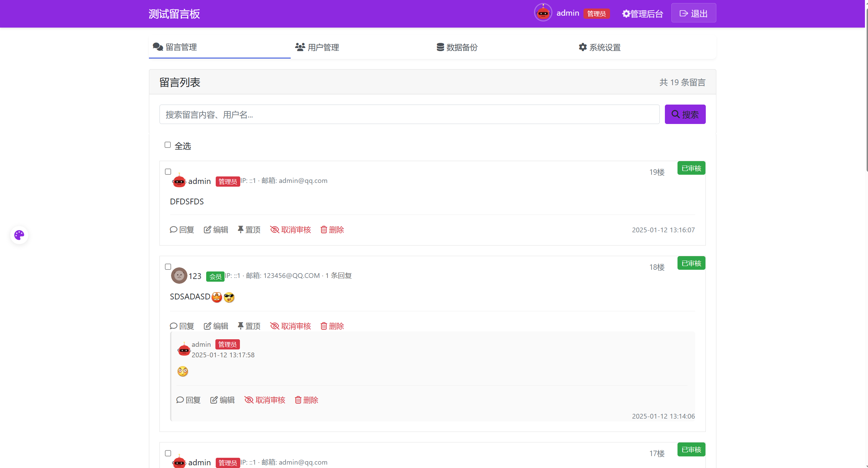Check the checkbox on message 18楼
Image resolution: width=868 pixels, height=468 pixels.
tap(168, 267)
